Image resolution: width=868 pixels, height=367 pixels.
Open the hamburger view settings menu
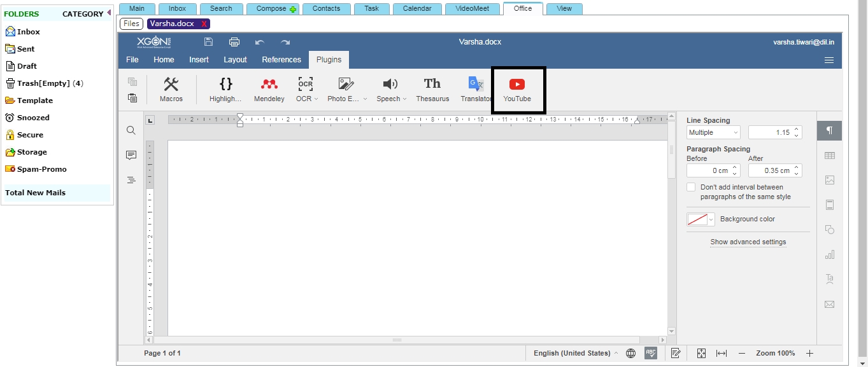[829, 60]
